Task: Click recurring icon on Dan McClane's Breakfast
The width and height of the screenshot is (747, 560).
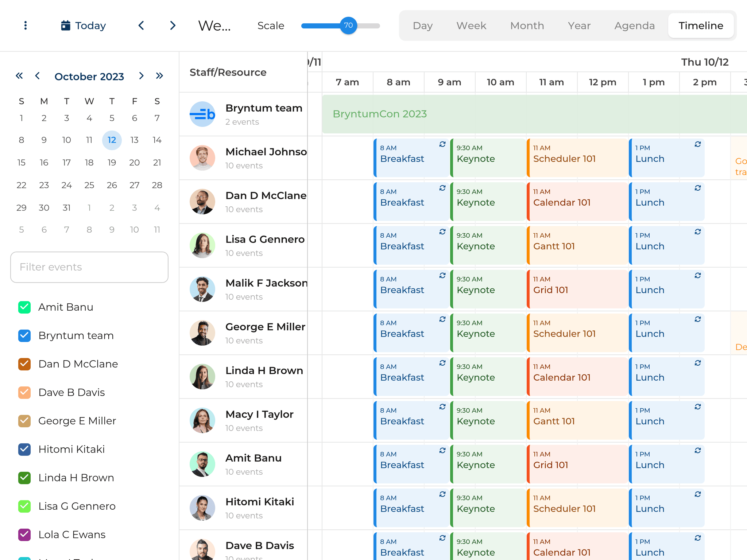Action: tap(442, 188)
